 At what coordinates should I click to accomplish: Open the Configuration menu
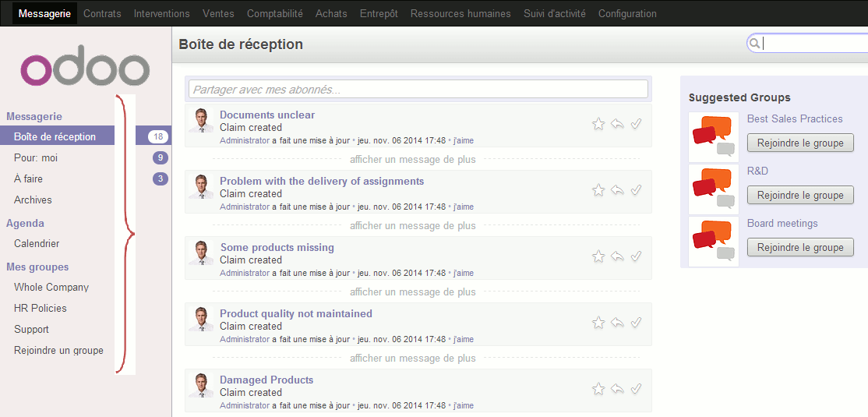[628, 14]
